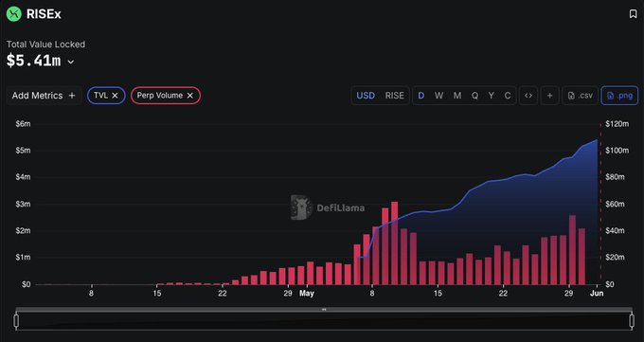This screenshot has height=342, width=644.
Task: Bookmark the RISEx protocol
Action: click(633, 14)
